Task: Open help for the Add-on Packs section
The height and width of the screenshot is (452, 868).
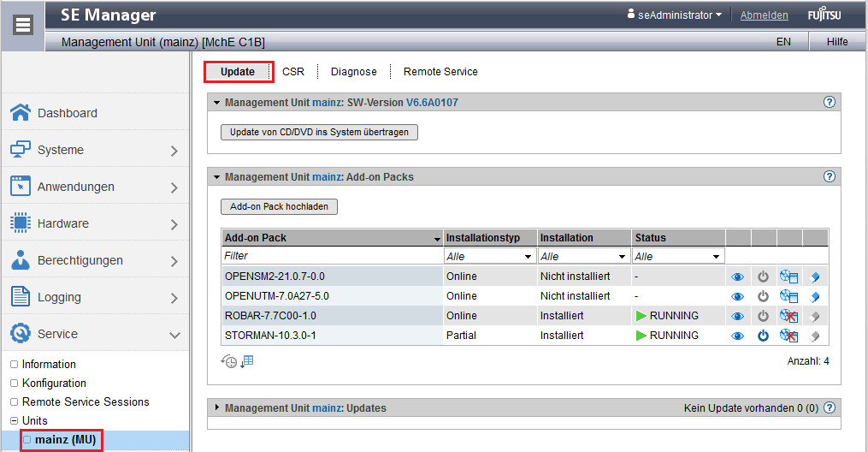Action: (829, 176)
